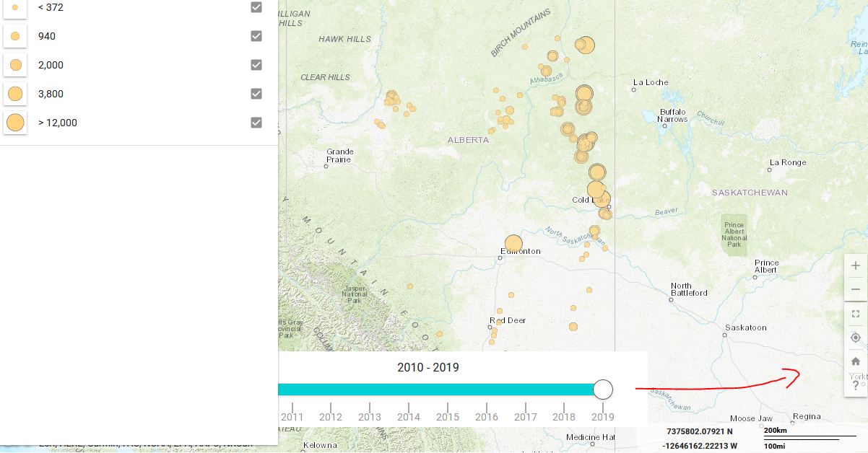Zoom in on the map

click(856, 265)
